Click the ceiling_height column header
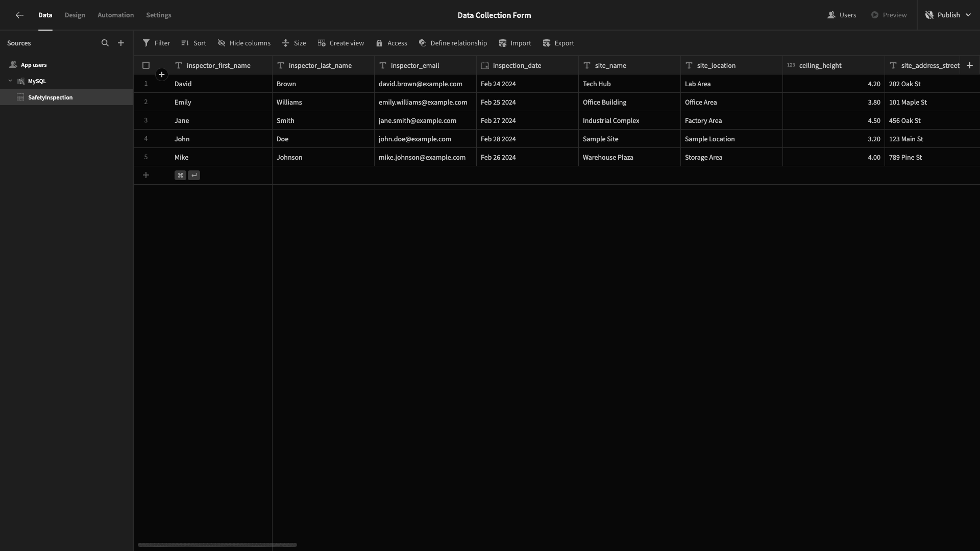Image resolution: width=980 pixels, height=551 pixels. 834,65
